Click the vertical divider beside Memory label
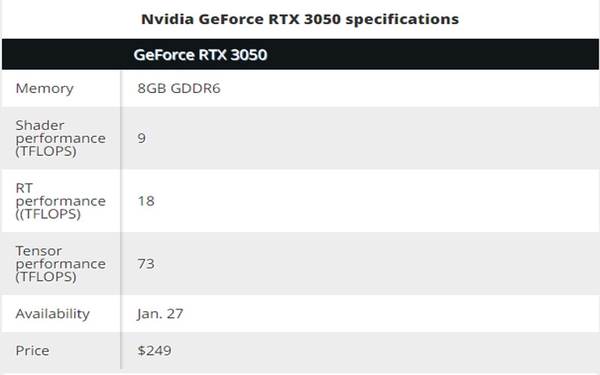 (121, 88)
